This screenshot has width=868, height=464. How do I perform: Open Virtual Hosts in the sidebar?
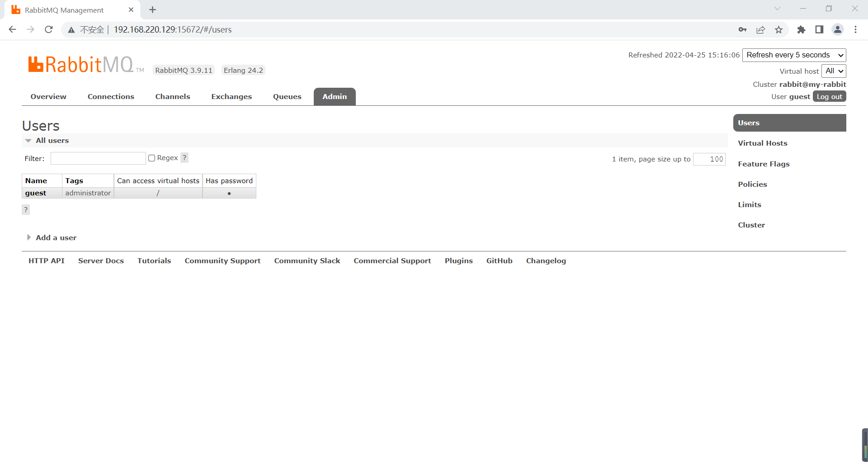[763, 143]
